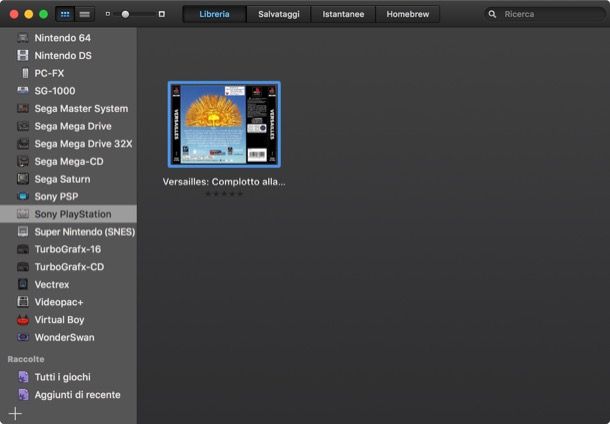Rate the Versailles game with stars

click(224, 194)
